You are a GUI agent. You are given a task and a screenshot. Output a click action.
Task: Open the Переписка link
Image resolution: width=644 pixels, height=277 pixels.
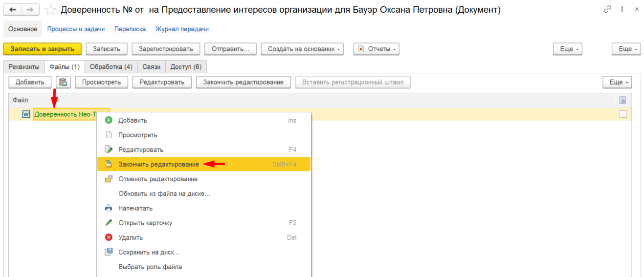130,29
